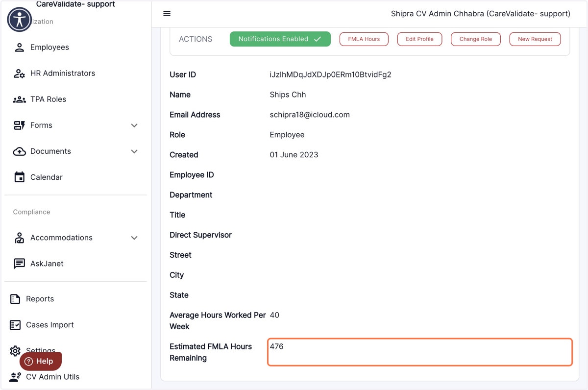Image resolution: width=588 pixels, height=390 pixels.
Task: Select the TPA Roles group icon
Action: [19, 99]
